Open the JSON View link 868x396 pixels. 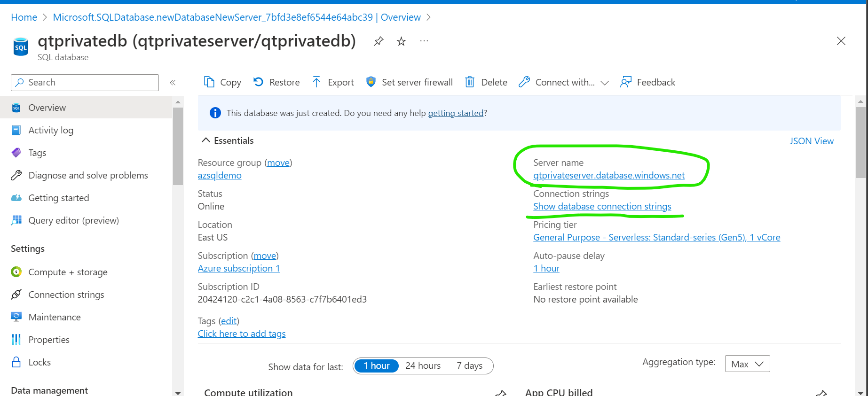coord(811,141)
